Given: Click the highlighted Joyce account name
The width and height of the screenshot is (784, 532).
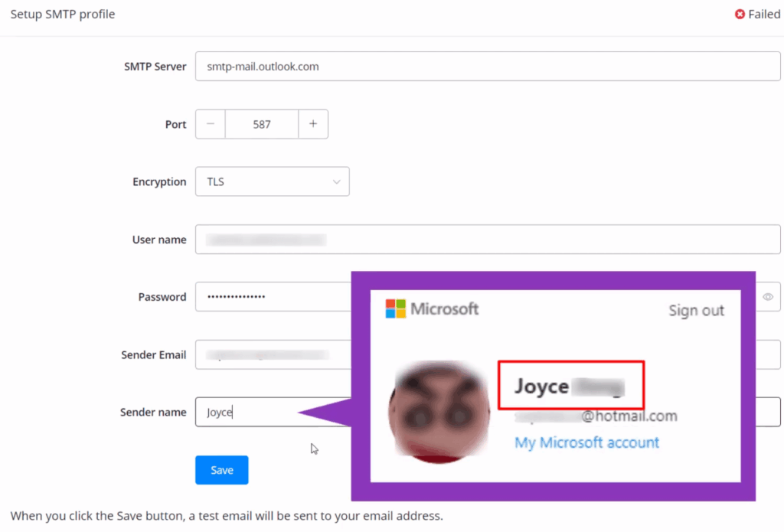Looking at the screenshot, I should click(570, 386).
